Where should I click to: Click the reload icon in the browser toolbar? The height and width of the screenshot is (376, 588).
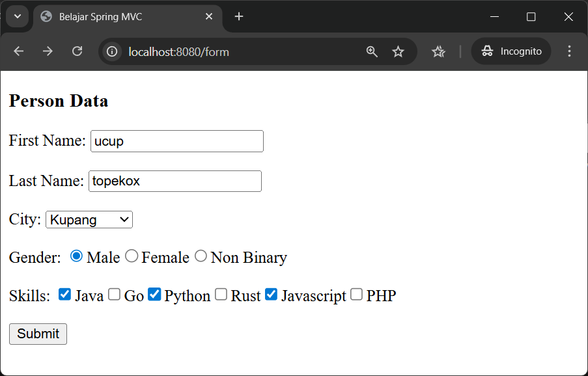click(77, 51)
